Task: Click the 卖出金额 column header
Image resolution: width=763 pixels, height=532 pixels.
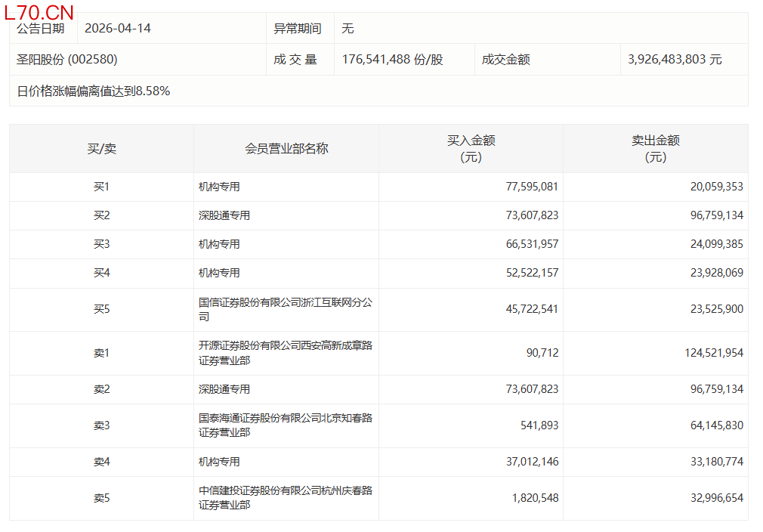Action: click(655, 149)
